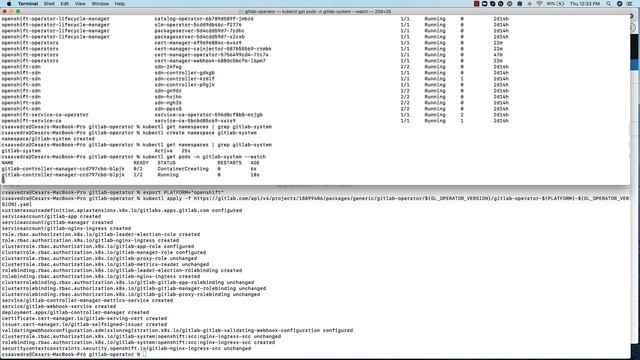
Task: Click the gitlab-operator window title text
Action: tap(318, 11)
